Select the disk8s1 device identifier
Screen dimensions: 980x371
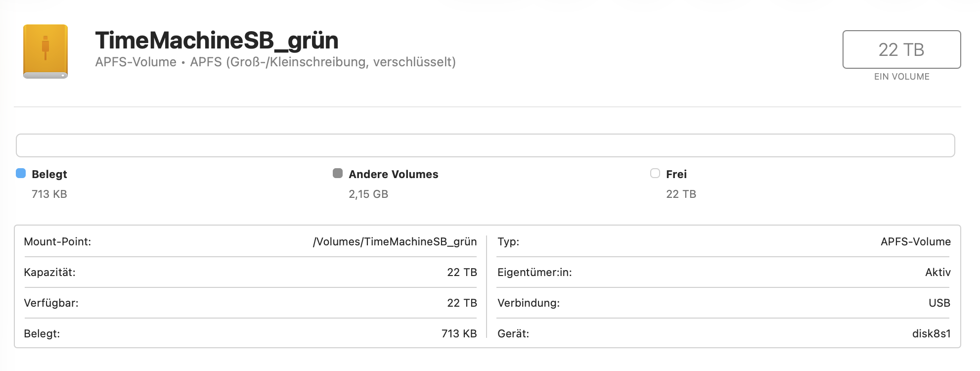pos(931,333)
